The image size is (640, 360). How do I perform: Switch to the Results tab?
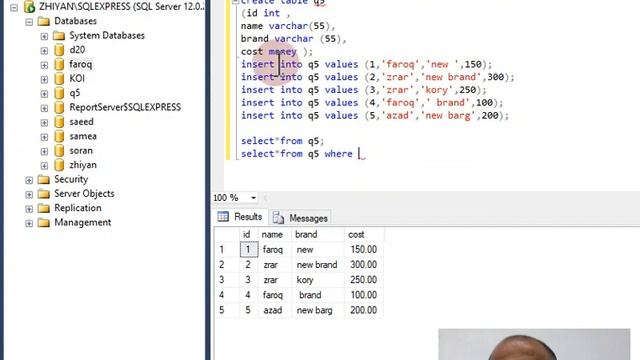click(240, 217)
